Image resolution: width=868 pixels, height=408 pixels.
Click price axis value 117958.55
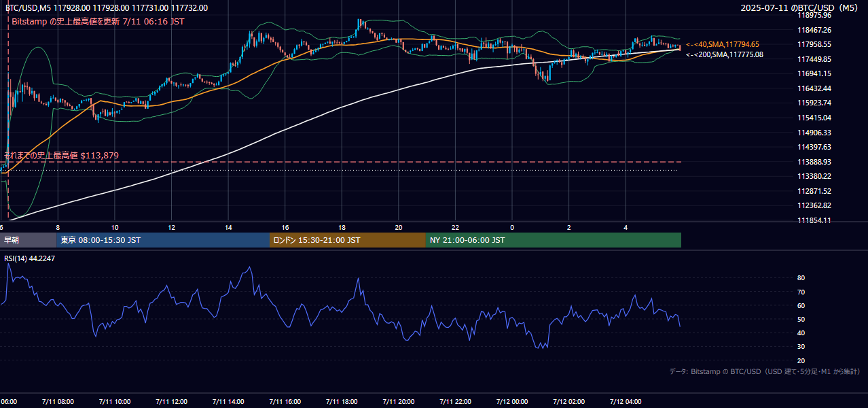(x=814, y=44)
